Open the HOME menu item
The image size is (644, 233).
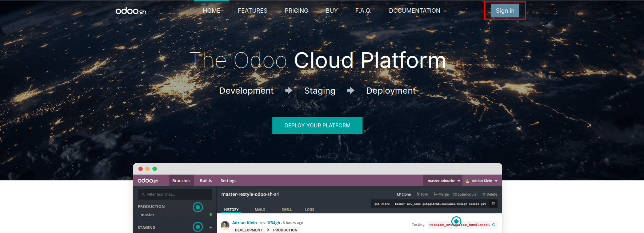tap(212, 11)
